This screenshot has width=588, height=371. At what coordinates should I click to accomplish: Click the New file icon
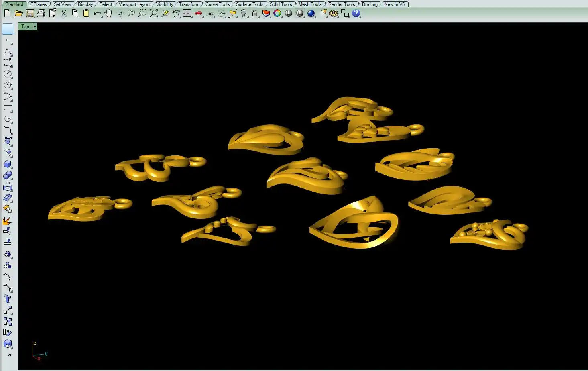point(7,13)
